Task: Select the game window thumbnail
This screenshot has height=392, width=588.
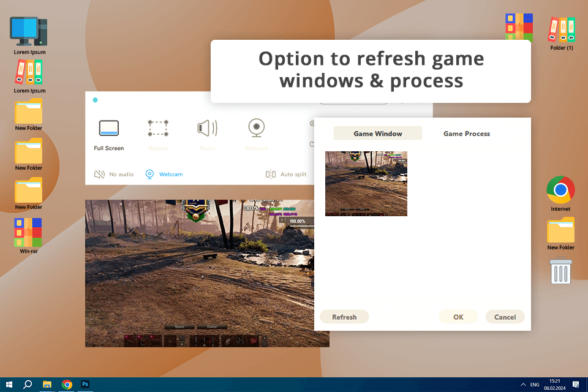Action: click(366, 183)
